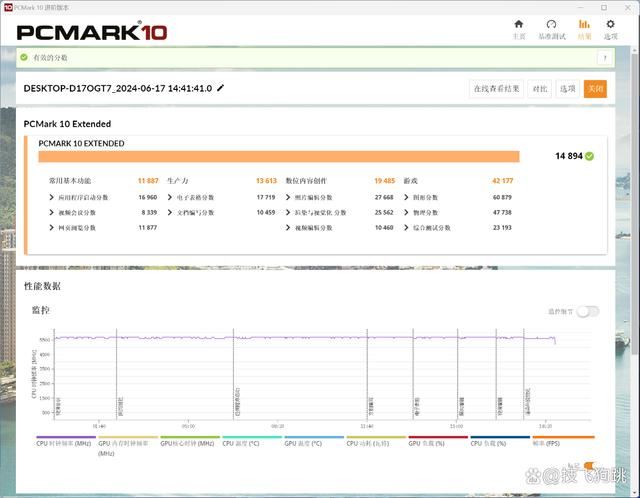Click the orange Close (关闭) button
The width and height of the screenshot is (640, 498).
click(x=595, y=89)
